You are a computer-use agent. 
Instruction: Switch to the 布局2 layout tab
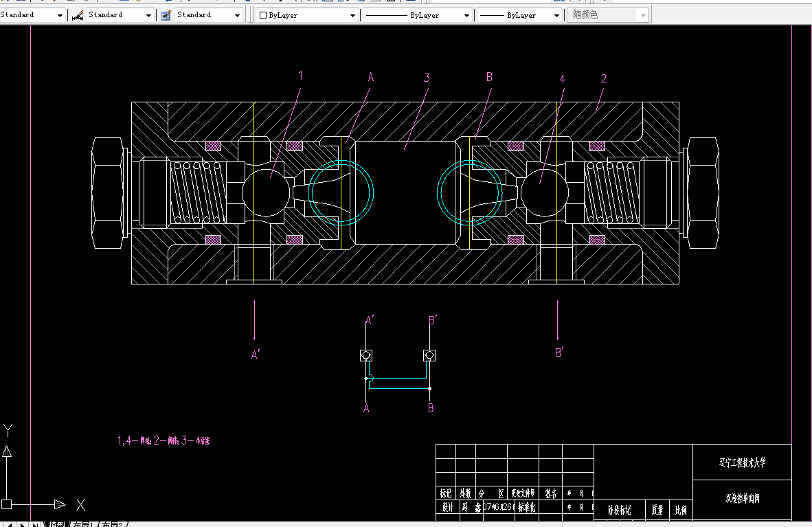coord(112,524)
